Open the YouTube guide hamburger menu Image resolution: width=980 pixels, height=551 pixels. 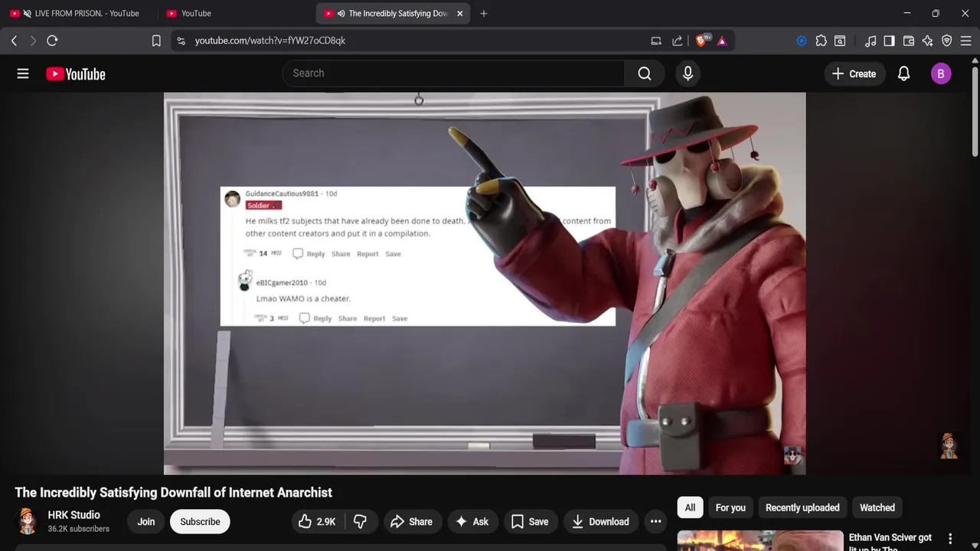click(23, 73)
